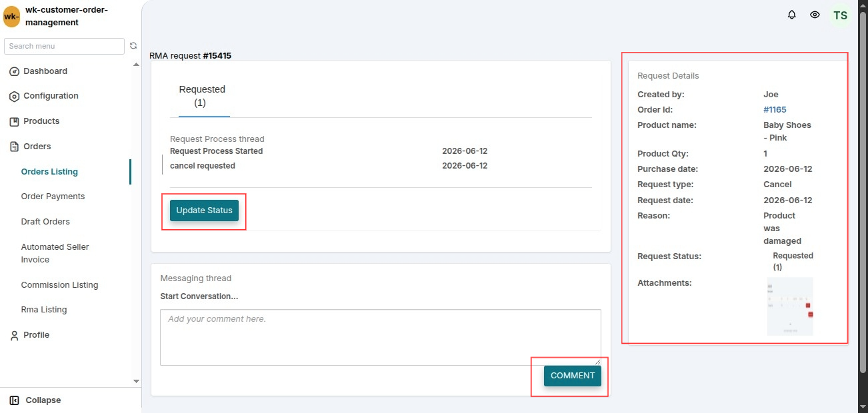The height and width of the screenshot is (413, 868).
Task: Open Draft Orders page
Action: [45, 222]
